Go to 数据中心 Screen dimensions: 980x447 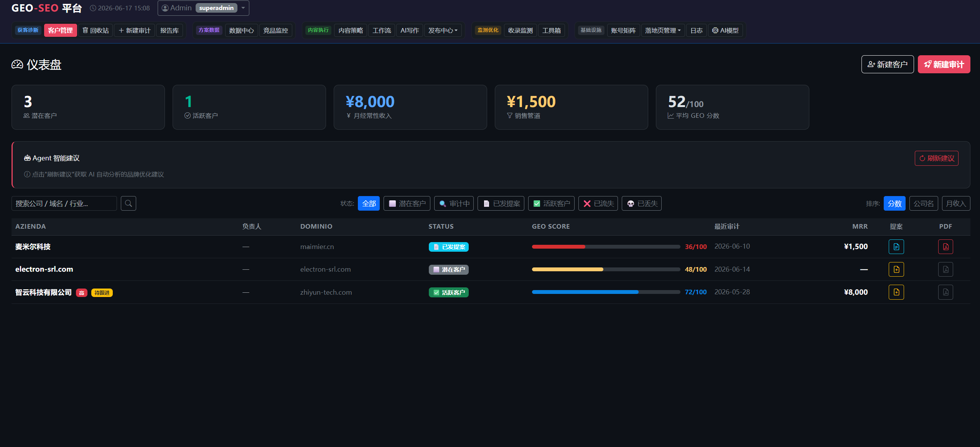click(x=241, y=30)
